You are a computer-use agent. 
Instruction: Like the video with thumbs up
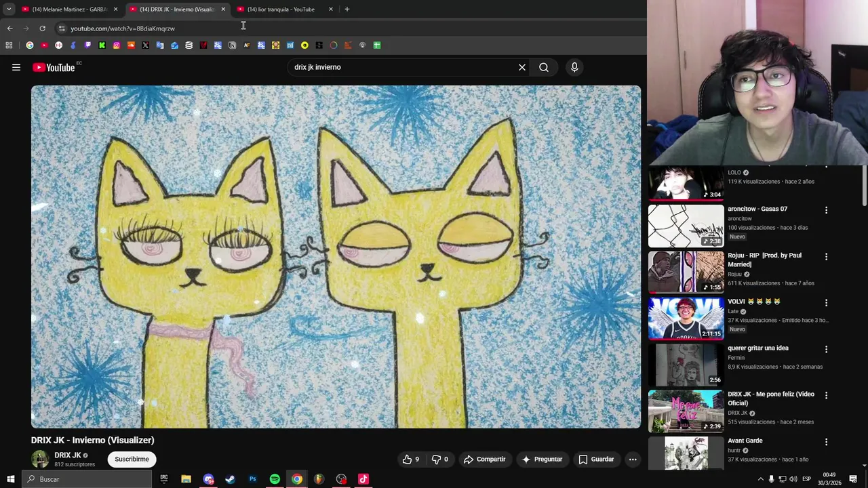click(x=411, y=459)
